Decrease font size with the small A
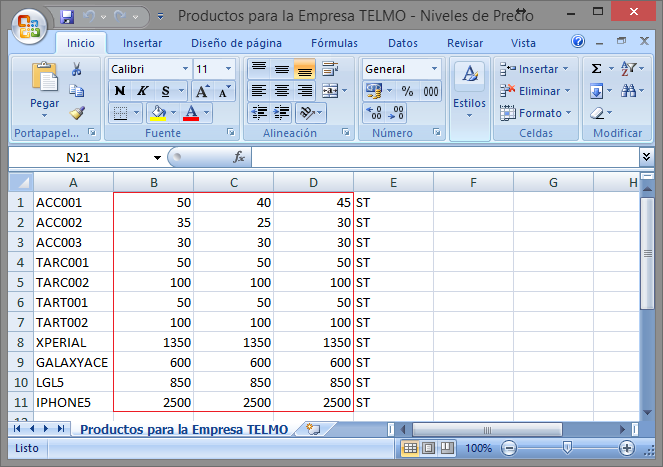 point(224,91)
